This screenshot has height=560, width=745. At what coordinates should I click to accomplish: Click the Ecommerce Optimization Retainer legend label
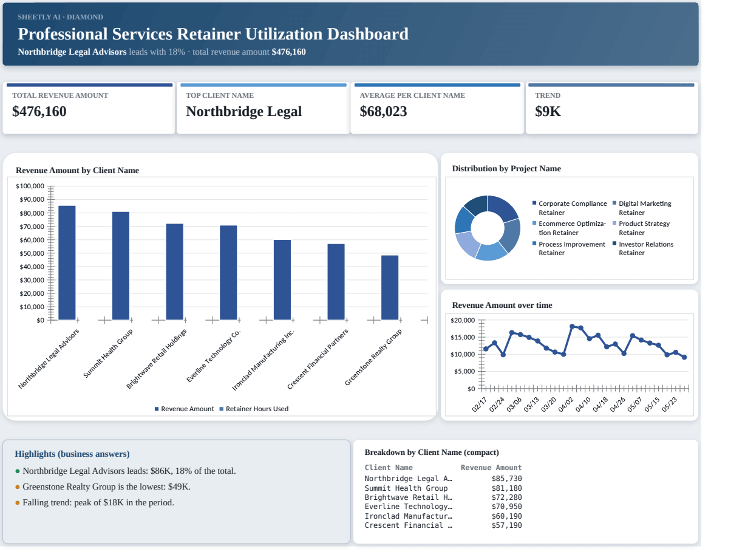(572, 228)
